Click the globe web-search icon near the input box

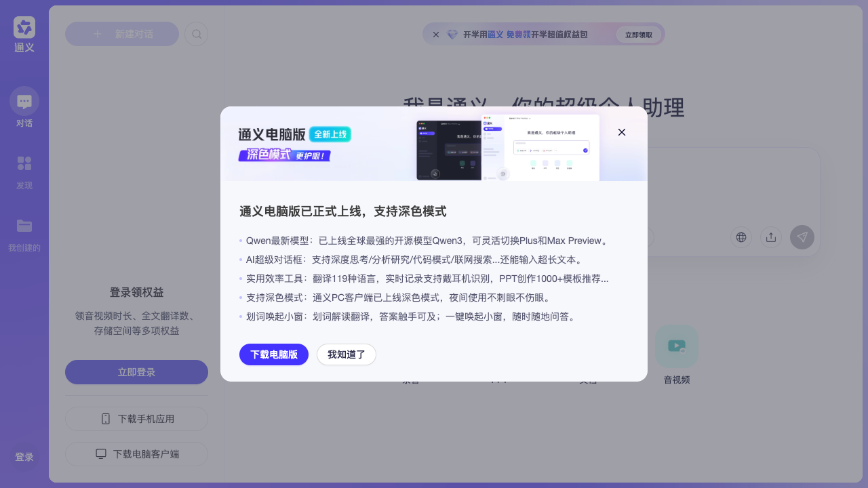click(741, 237)
